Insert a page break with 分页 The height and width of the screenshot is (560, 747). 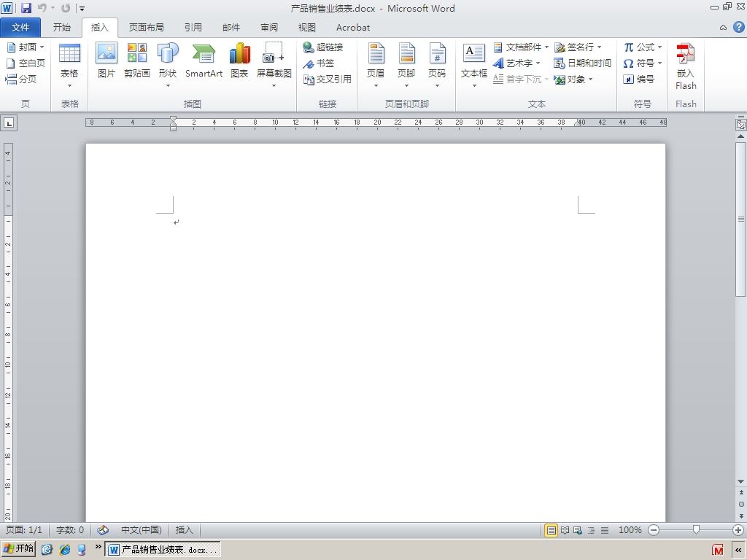coord(21,79)
